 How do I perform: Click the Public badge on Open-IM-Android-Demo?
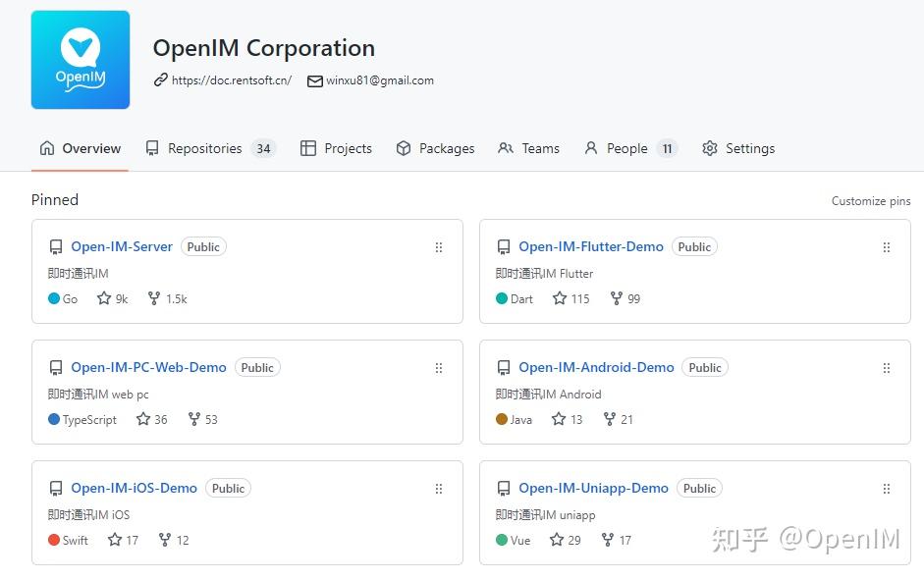(704, 367)
